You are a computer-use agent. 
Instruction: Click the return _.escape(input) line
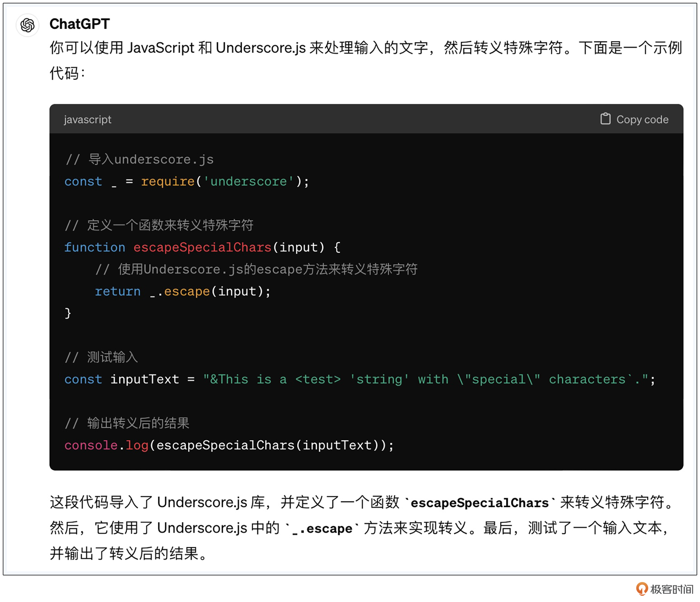tap(183, 291)
